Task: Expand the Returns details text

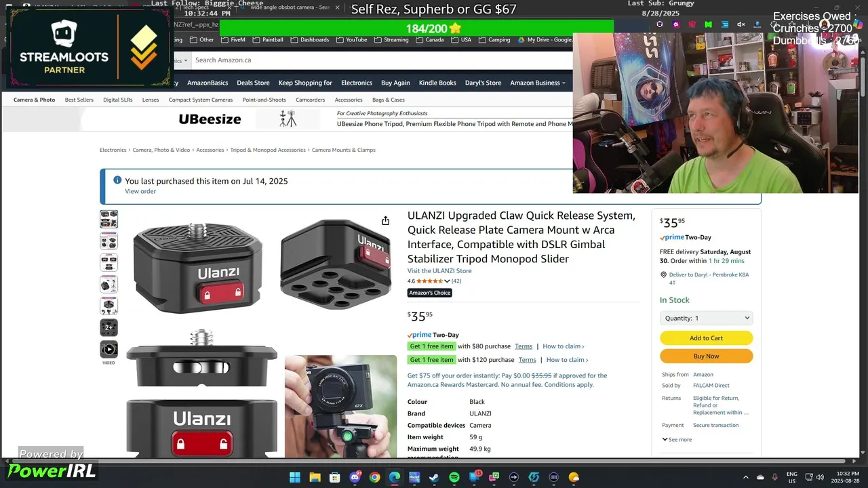Action: (721, 405)
